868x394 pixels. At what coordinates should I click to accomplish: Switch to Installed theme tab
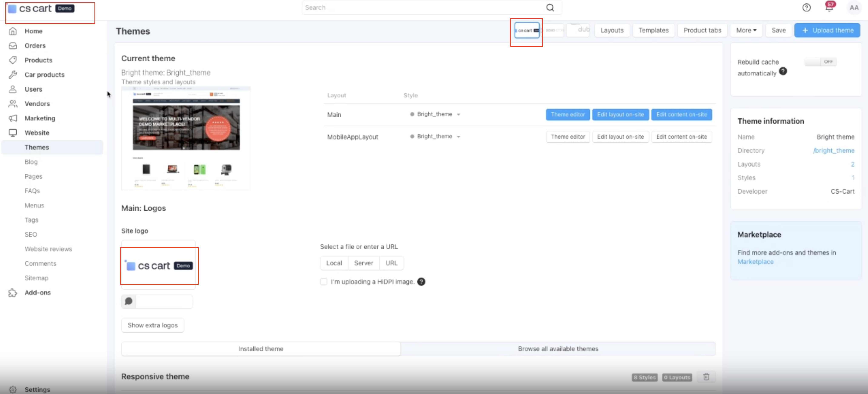[261, 349]
